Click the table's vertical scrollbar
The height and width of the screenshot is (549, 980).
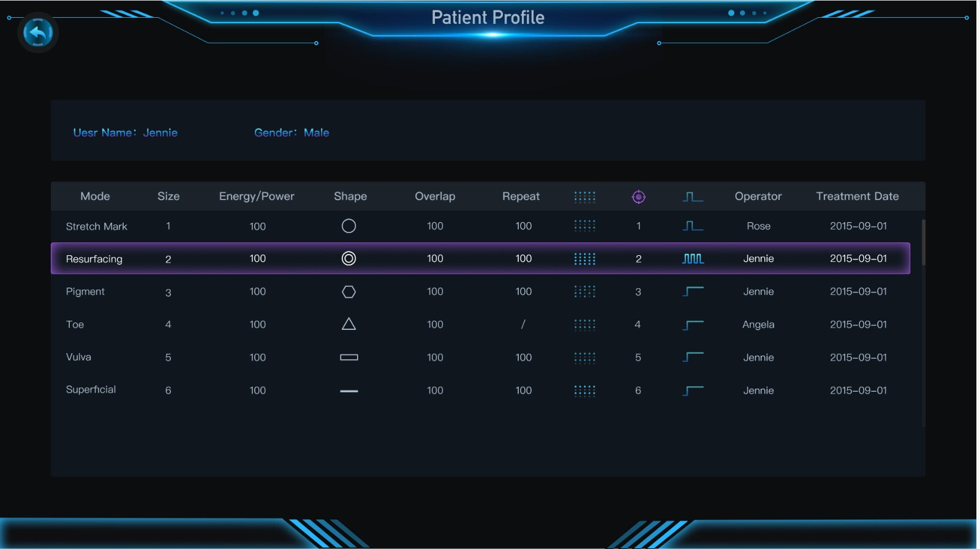923,242
